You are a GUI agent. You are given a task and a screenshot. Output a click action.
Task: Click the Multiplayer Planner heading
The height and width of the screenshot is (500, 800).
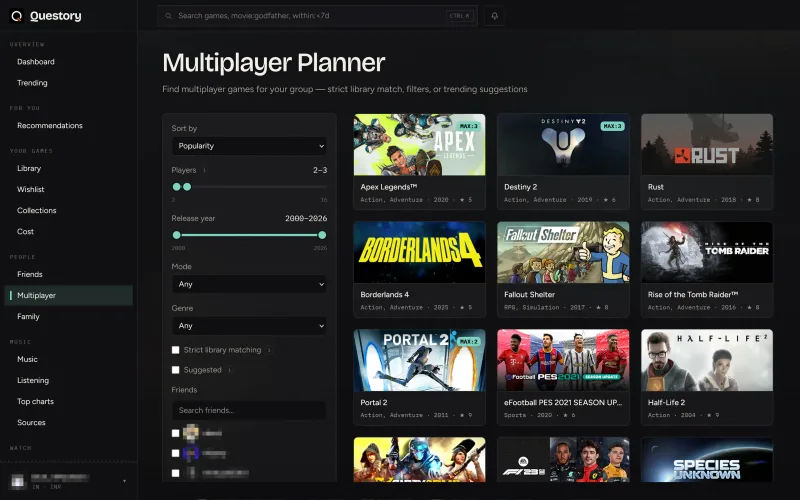click(273, 63)
